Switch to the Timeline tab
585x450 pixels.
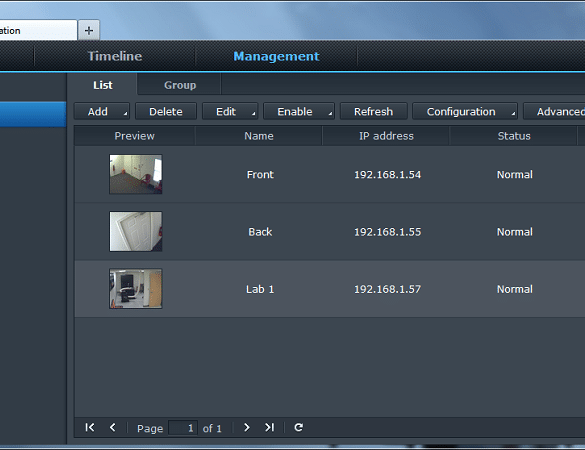[115, 56]
